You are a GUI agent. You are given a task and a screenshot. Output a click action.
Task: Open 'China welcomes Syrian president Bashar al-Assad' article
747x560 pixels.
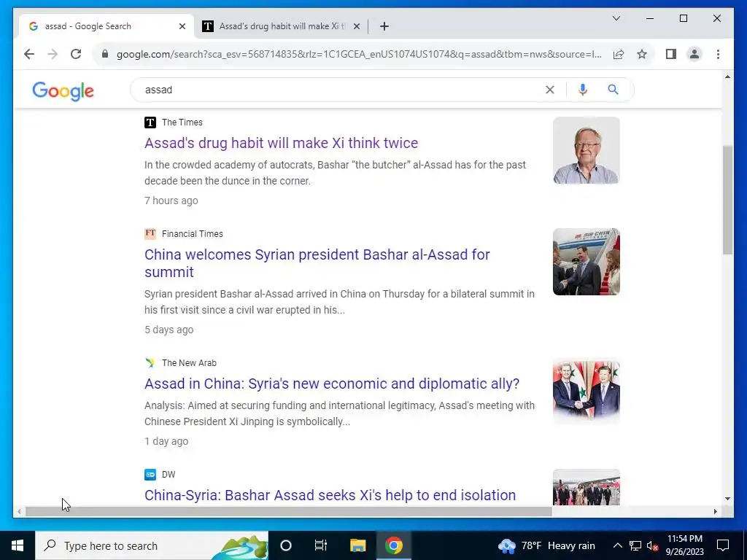click(317, 262)
